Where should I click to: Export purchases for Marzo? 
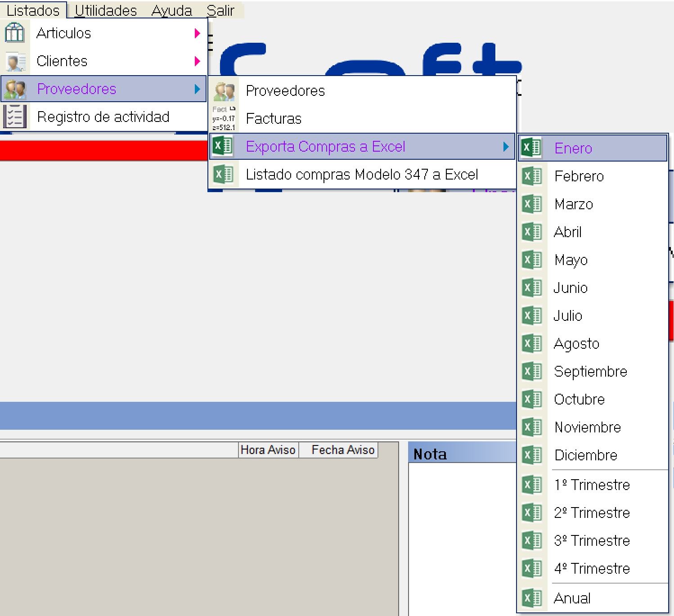[x=574, y=204]
